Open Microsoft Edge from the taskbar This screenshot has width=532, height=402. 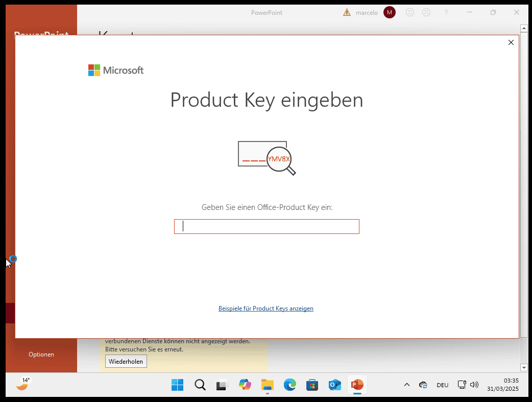(x=290, y=385)
